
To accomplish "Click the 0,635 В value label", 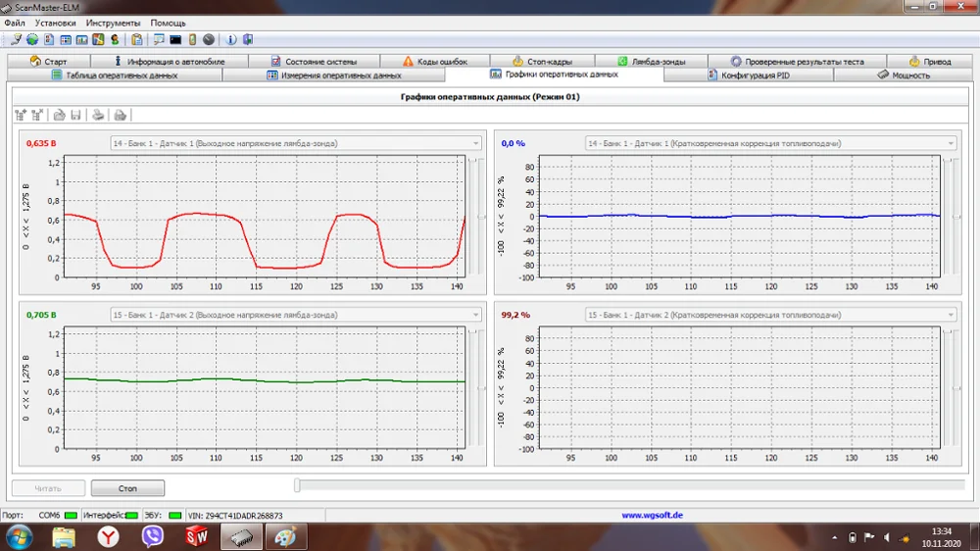I will 41,143.
